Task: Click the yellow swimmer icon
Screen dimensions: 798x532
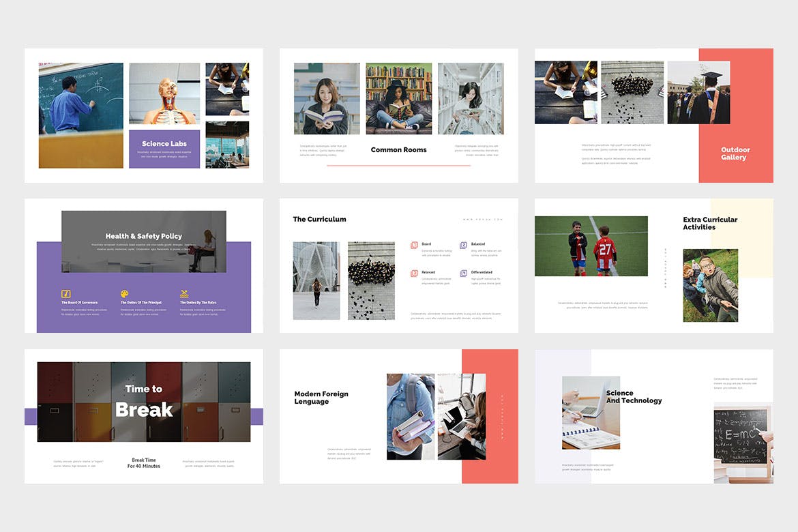Action: (x=184, y=294)
